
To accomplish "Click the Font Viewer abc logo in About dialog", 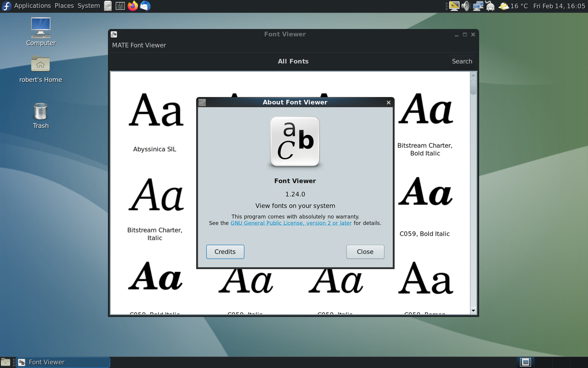I will click(x=295, y=142).
